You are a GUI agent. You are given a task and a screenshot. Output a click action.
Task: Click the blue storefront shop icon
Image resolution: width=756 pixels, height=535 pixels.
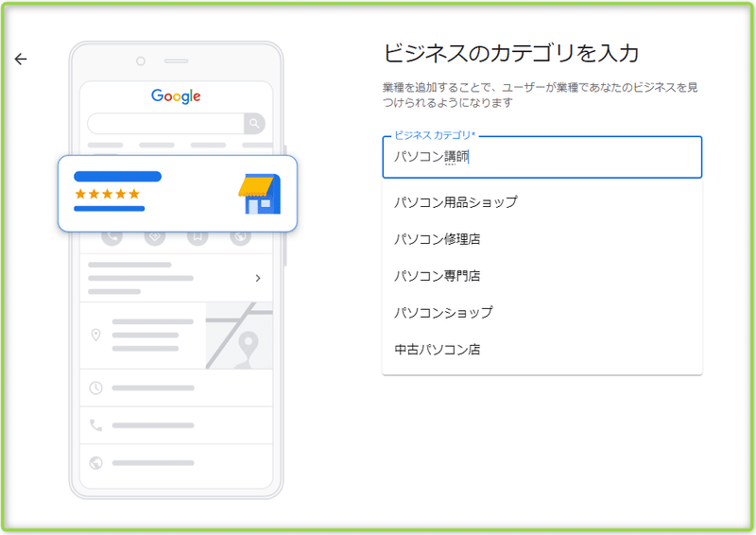point(259,194)
